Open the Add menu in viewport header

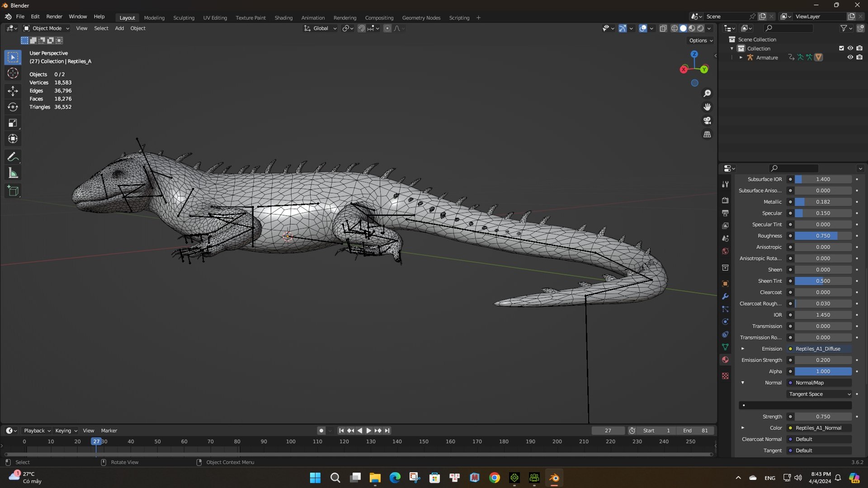pyautogui.click(x=119, y=28)
